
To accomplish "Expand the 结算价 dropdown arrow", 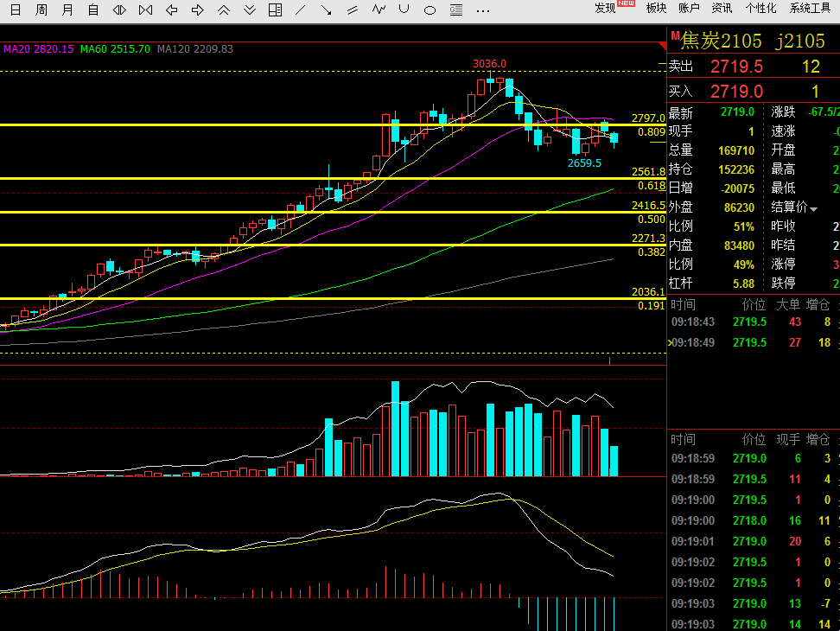I will pos(814,209).
